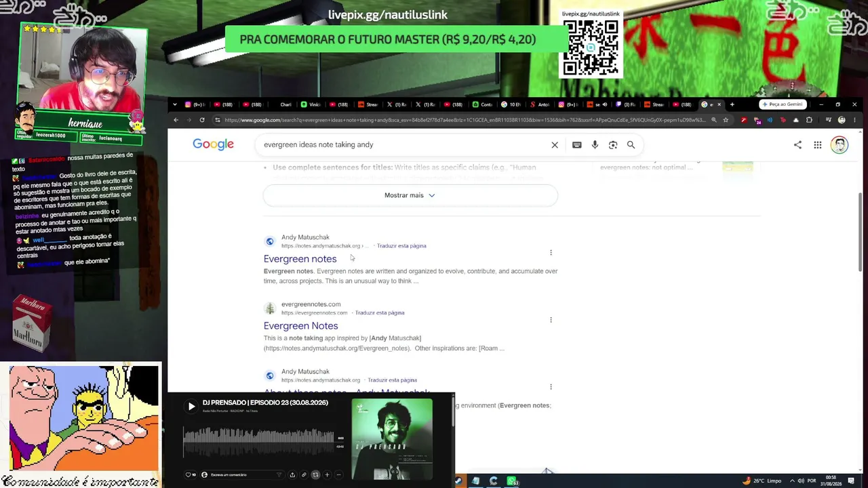This screenshot has height=488, width=868.
Task: Share the DJ Prensado track
Action: click(x=292, y=474)
